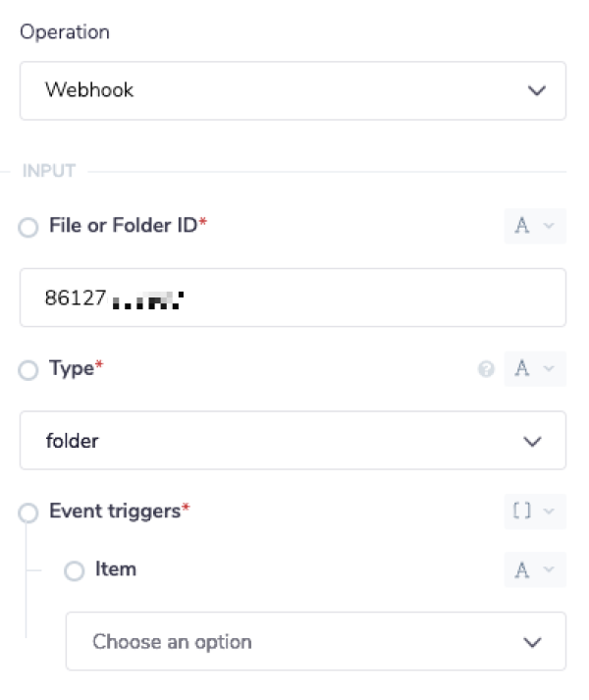Expand the Type dropdown showing folder
This screenshot has height=700, width=589.
(x=293, y=441)
